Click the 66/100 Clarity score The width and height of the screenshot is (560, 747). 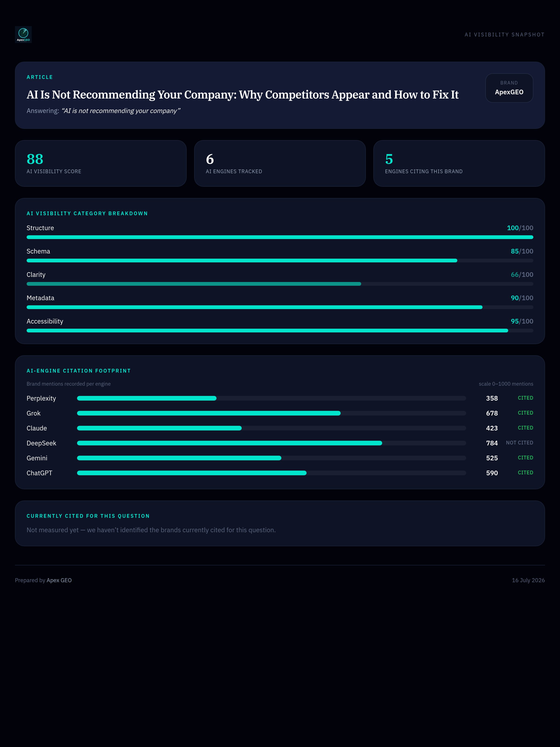point(522,275)
